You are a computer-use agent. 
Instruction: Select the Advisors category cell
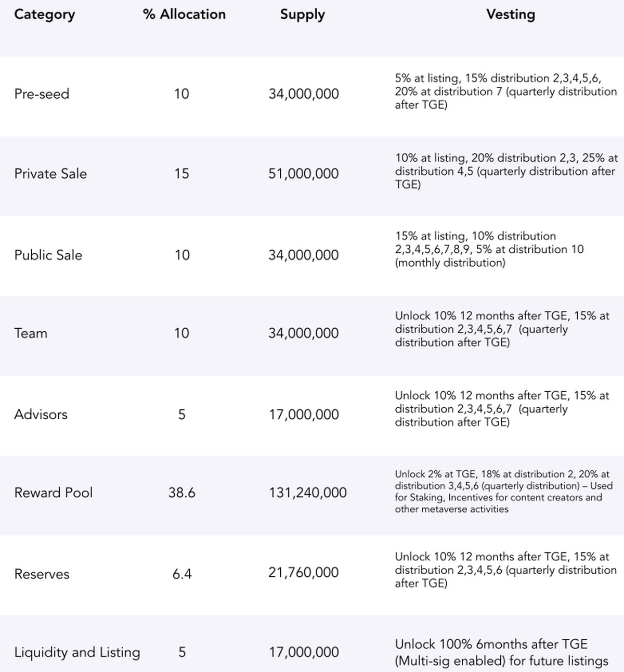click(41, 415)
